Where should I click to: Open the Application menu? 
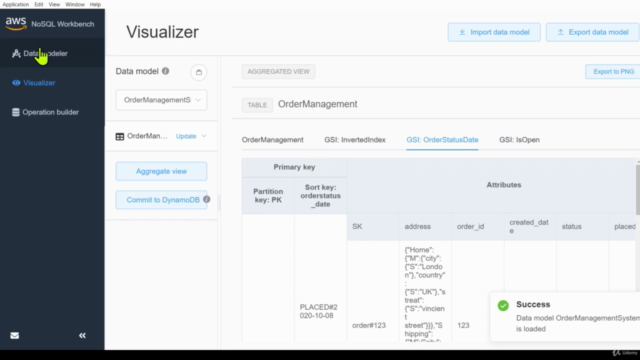tap(16, 4)
